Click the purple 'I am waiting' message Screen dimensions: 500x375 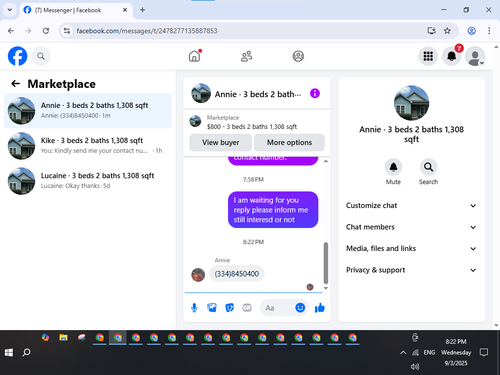[273, 210]
